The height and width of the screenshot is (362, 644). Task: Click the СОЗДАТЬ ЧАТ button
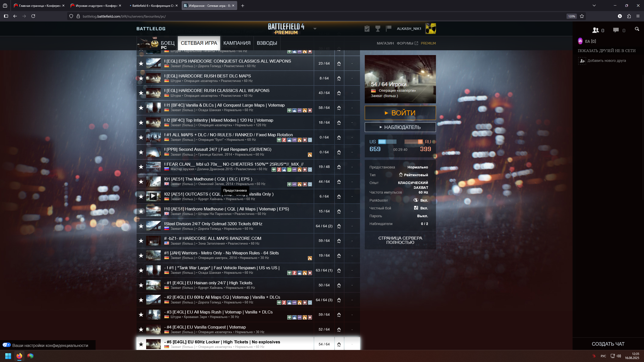[608, 344]
